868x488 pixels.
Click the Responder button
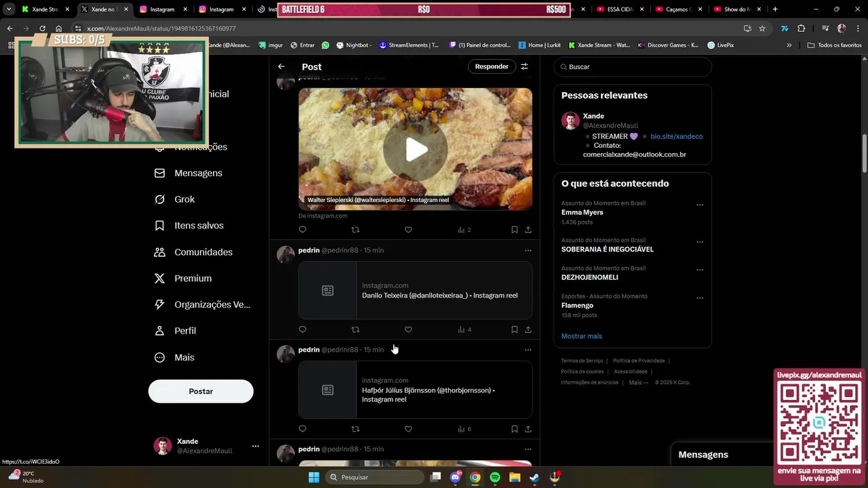click(x=492, y=66)
